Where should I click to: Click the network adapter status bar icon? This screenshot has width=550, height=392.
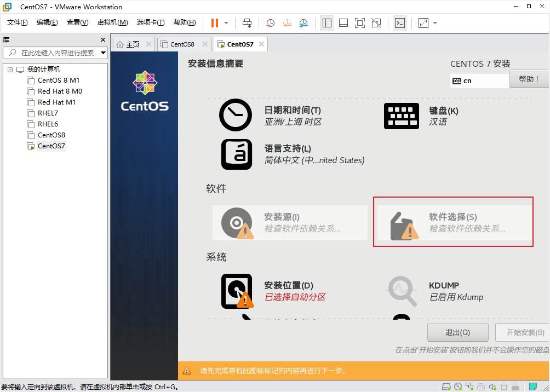click(469, 387)
